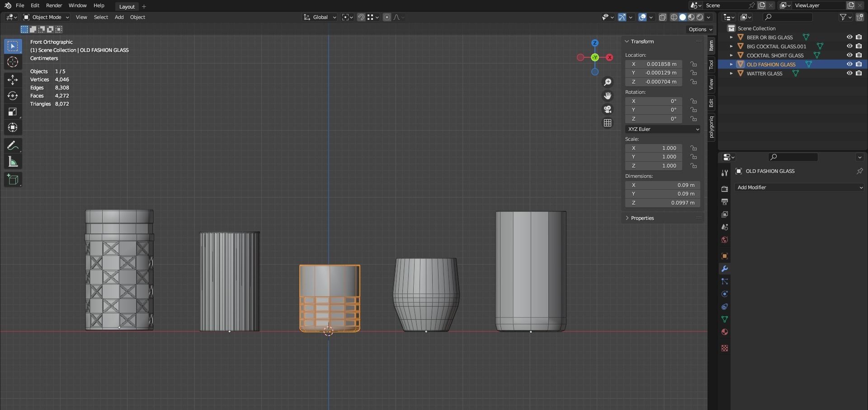
Task: Expand BEER OR BIG GLASS tree item
Action: coord(731,37)
